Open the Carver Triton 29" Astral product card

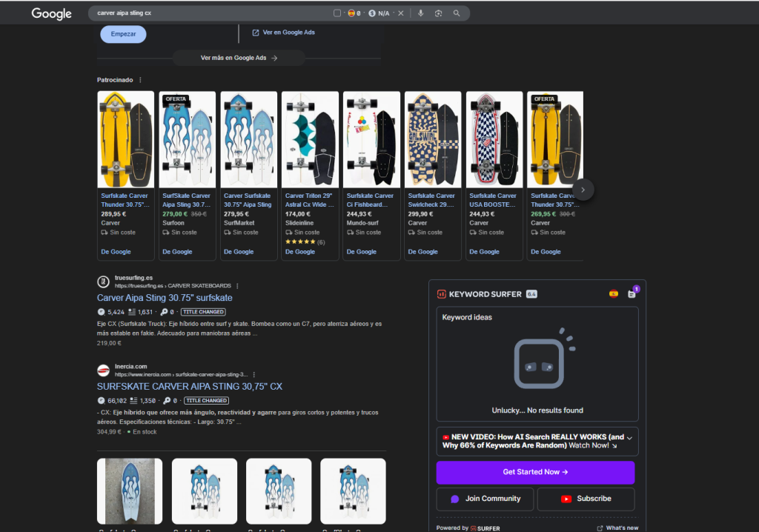310,176
